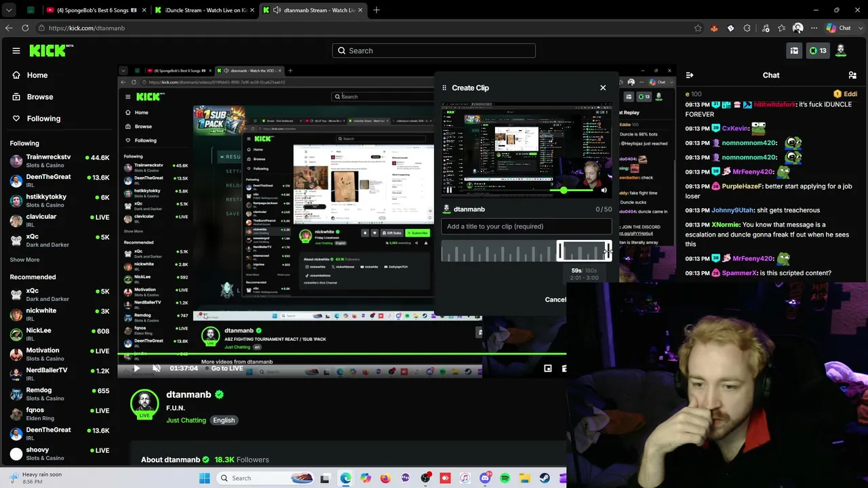Screen dimensions: 868x488
Task: Open fqnos Elden Ring channel
Action: [x=60, y=413]
